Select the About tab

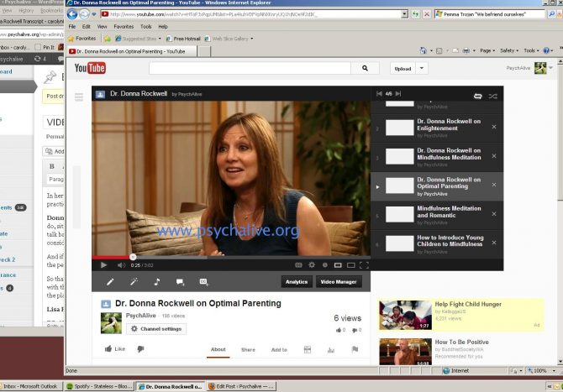pos(218,349)
